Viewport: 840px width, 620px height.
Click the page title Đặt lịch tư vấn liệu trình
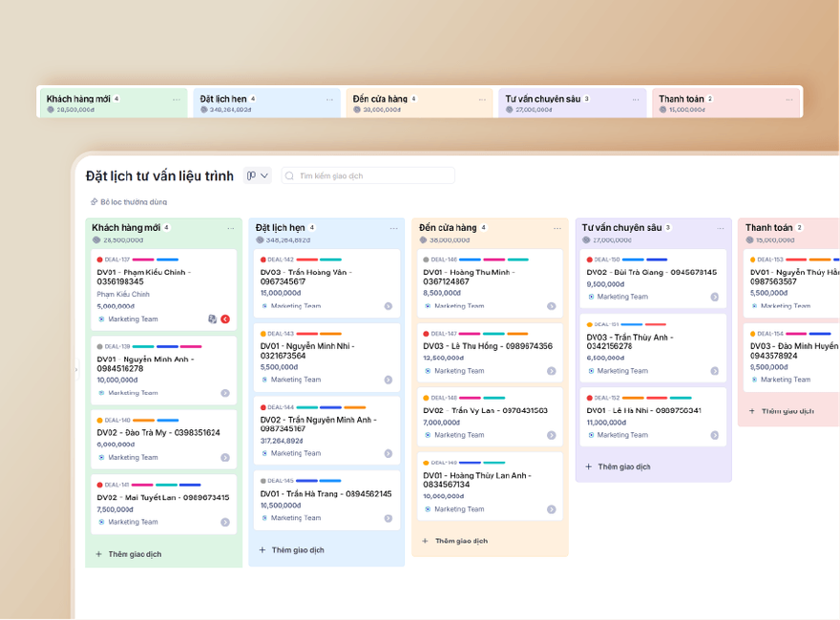[159, 176]
